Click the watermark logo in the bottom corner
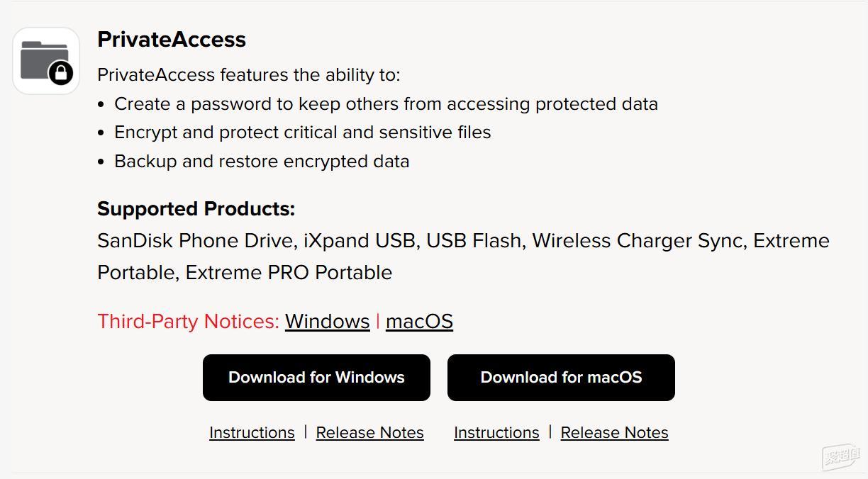Image resolution: width=868 pixels, height=479 pixels. click(841, 456)
